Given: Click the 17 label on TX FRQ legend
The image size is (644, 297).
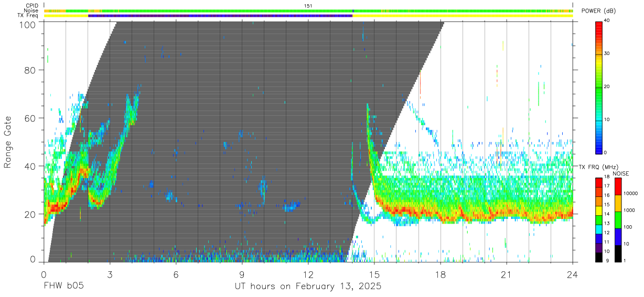Looking at the screenshot, I should pyautogui.click(x=607, y=186).
